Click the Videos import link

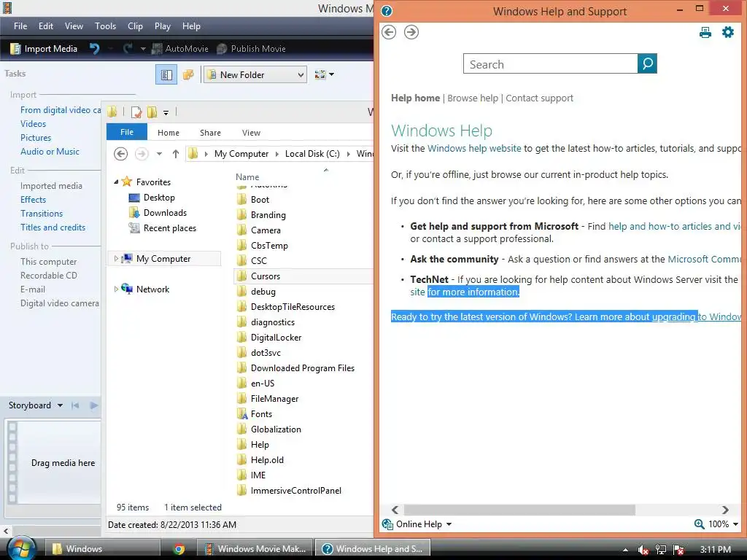pos(34,124)
